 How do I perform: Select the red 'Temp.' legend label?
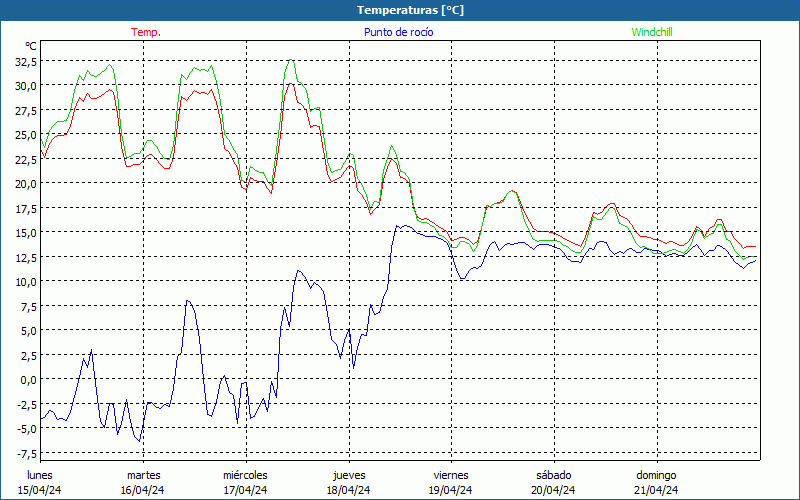click(x=146, y=32)
